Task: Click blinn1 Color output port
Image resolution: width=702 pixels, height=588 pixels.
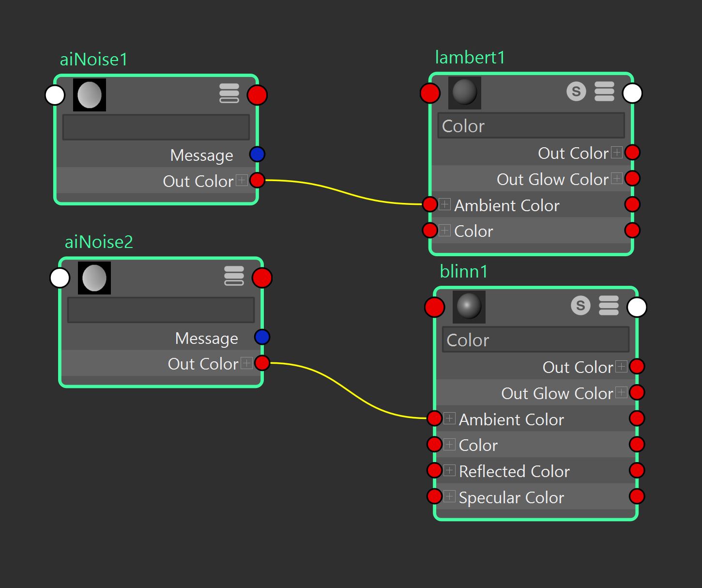Action: coord(637,444)
